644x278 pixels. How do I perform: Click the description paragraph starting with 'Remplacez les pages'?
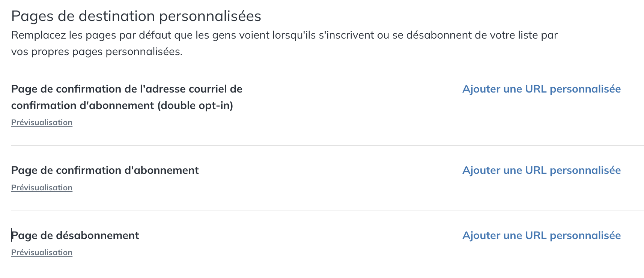tap(284, 35)
